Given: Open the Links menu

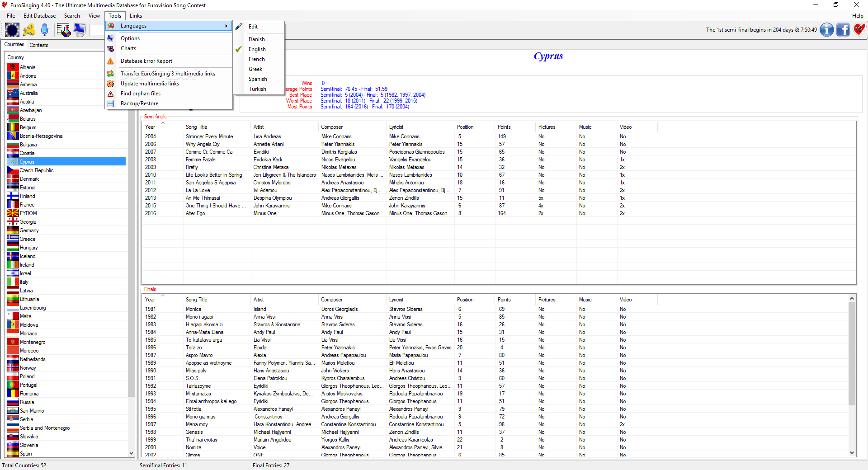Looking at the screenshot, I should 136,16.
